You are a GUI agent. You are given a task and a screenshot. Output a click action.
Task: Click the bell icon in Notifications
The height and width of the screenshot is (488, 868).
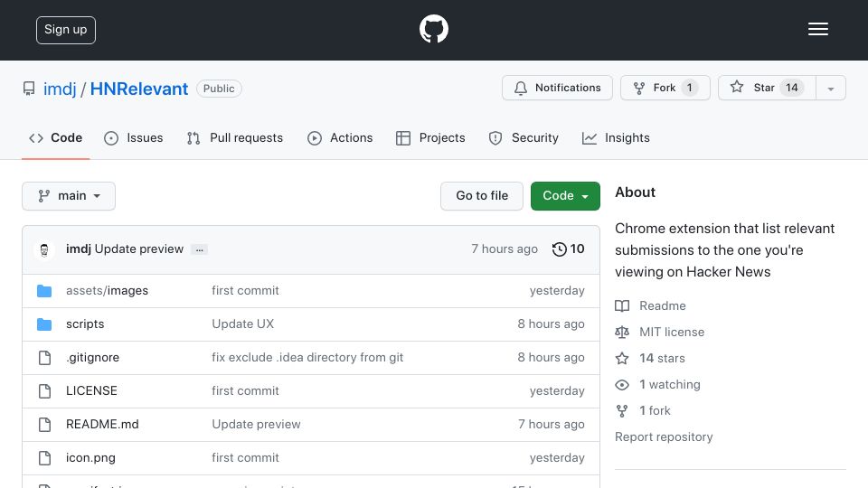coord(521,88)
